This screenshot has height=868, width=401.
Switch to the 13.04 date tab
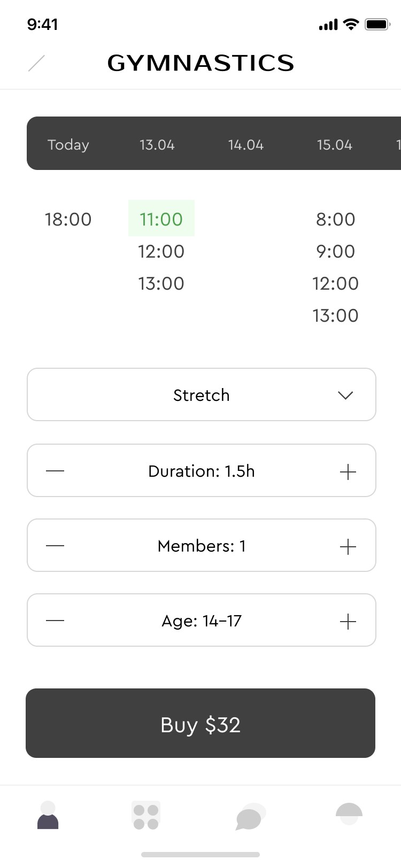click(157, 145)
